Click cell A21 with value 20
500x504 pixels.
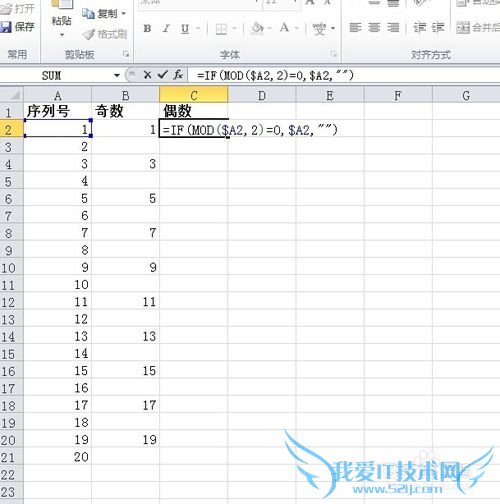[58, 457]
